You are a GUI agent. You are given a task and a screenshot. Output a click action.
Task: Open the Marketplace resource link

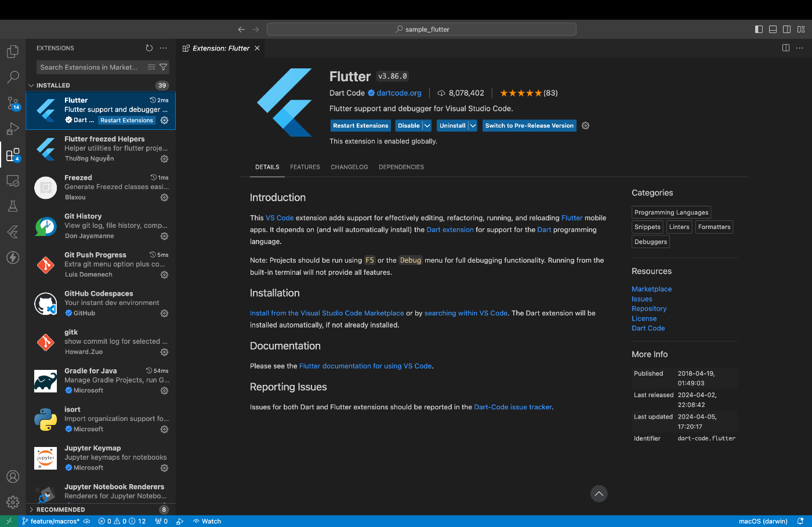(x=651, y=289)
